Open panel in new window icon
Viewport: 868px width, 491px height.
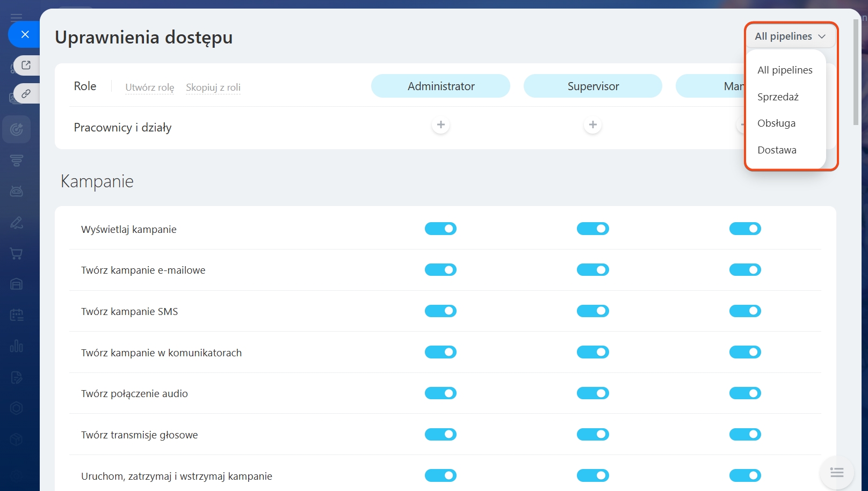[x=26, y=65]
